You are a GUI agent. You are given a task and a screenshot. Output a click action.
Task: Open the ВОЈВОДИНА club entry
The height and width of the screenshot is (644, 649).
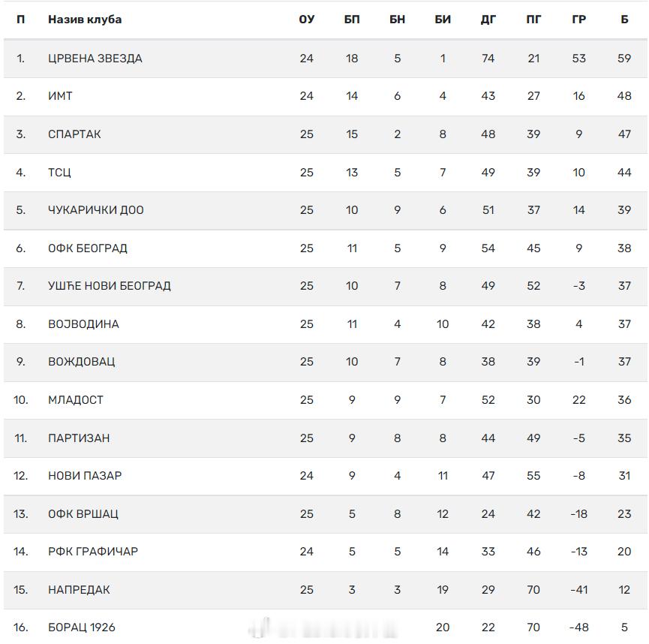click(83, 324)
